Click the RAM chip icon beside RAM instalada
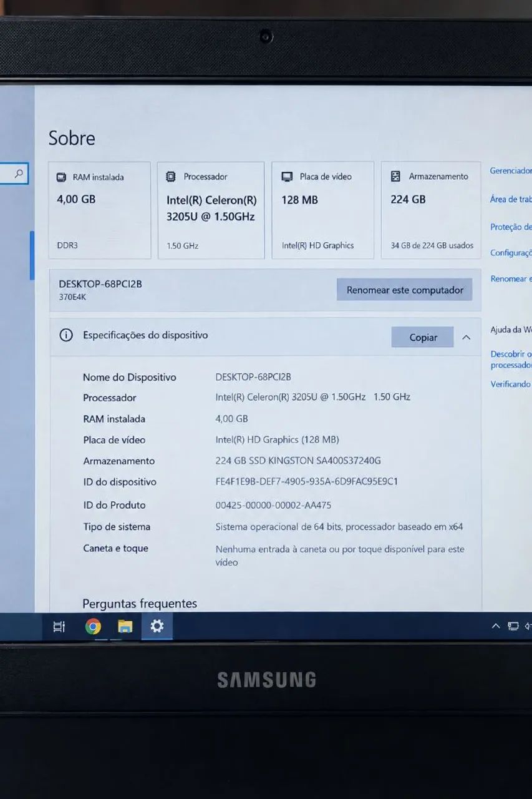 click(61, 177)
